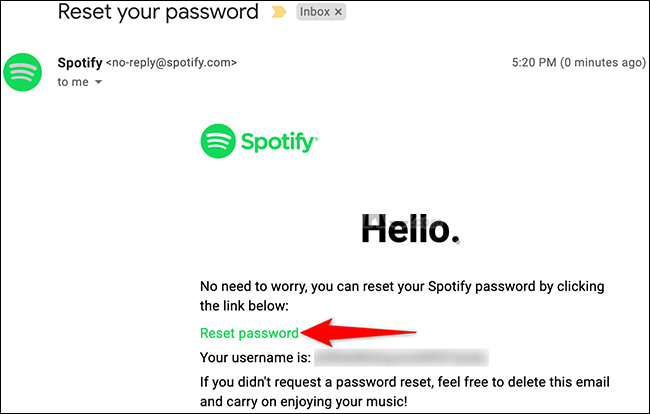The width and height of the screenshot is (650, 414).
Task: Click the yellow importance marker icon
Action: pyautogui.click(x=278, y=12)
